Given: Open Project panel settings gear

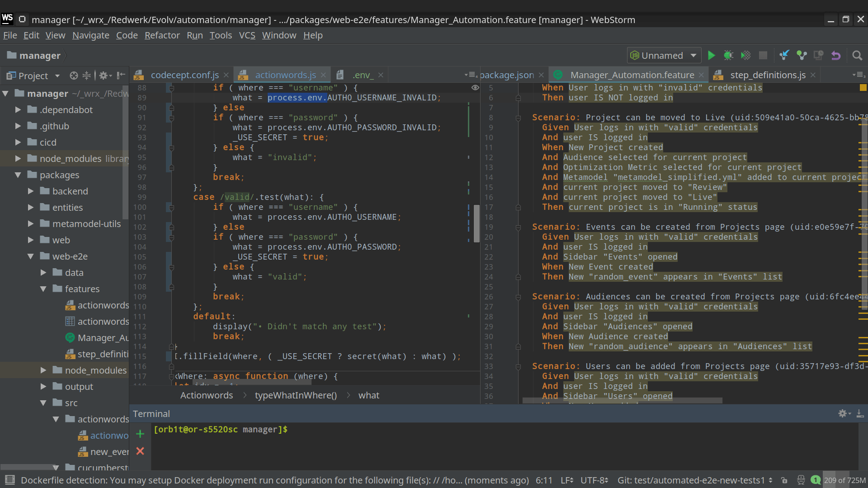Looking at the screenshot, I should 103,76.
